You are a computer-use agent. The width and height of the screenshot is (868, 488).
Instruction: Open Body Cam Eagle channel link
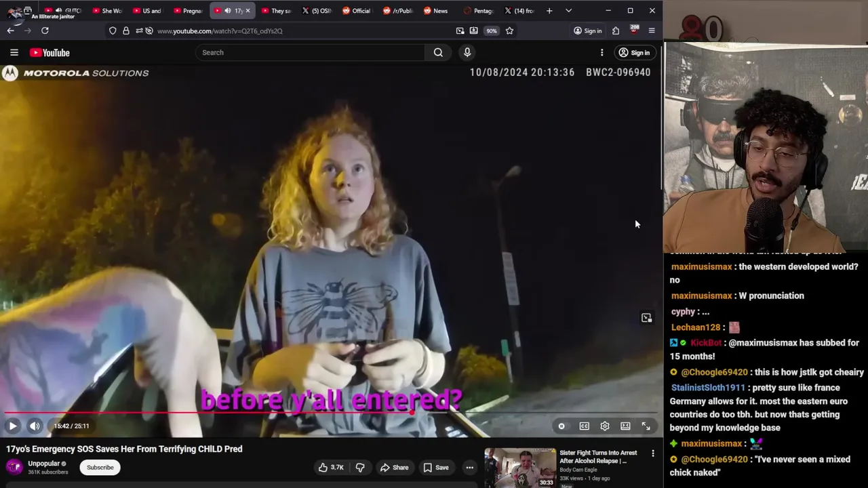pos(578,470)
